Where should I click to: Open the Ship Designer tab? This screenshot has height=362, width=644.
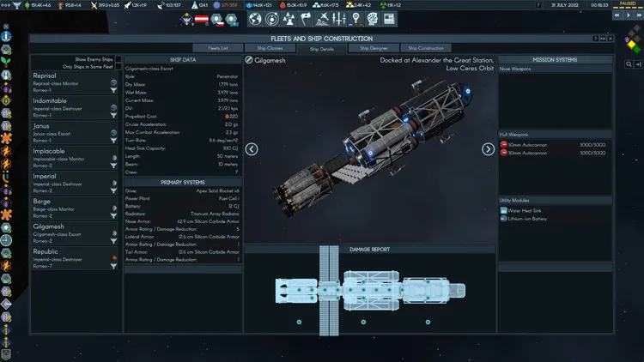click(374, 48)
